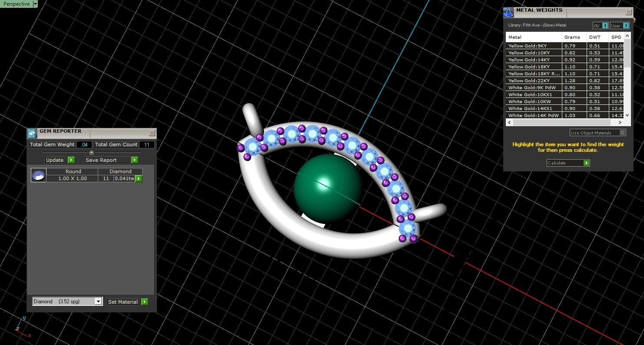Click the green arrow beside Save Report
Screen dimensions: 644x345
point(135,160)
